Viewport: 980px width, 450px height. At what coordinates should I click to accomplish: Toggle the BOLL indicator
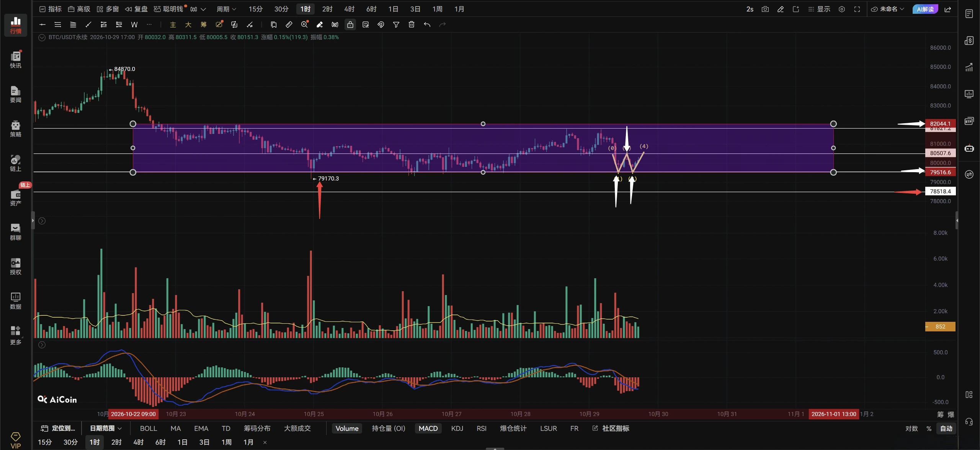pyautogui.click(x=149, y=428)
